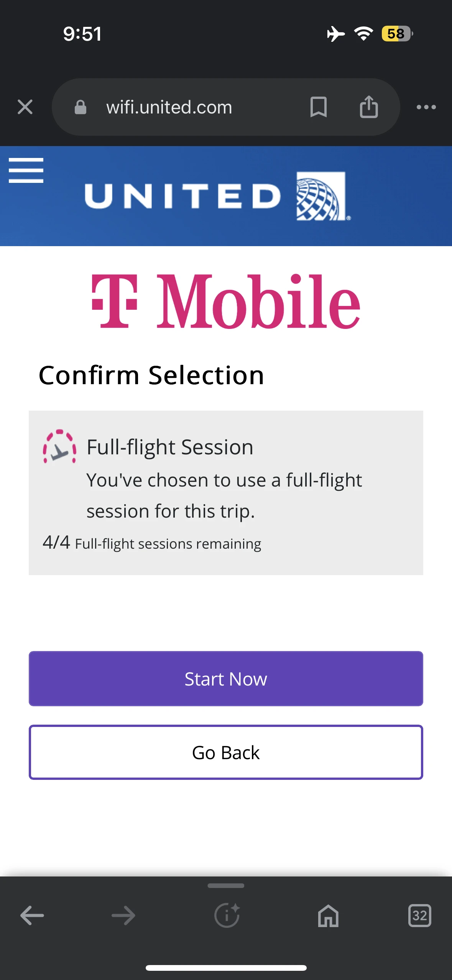Pull up the bottom toolbar drag handle

click(226, 886)
